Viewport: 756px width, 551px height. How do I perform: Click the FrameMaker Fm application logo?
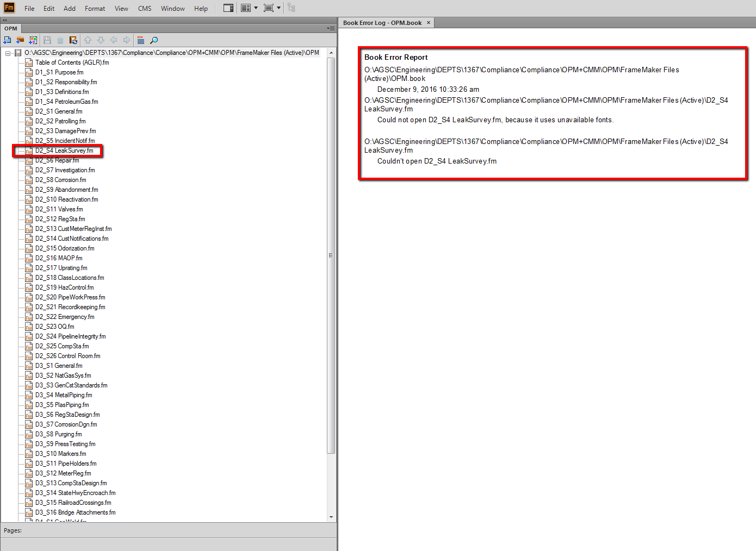(x=9, y=8)
